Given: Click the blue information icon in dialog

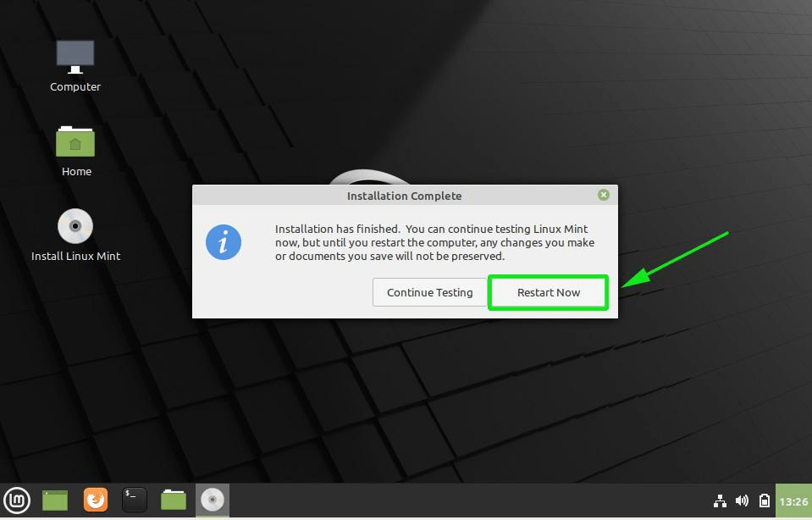Looking at the screenshot, I should tap(224, 242).
